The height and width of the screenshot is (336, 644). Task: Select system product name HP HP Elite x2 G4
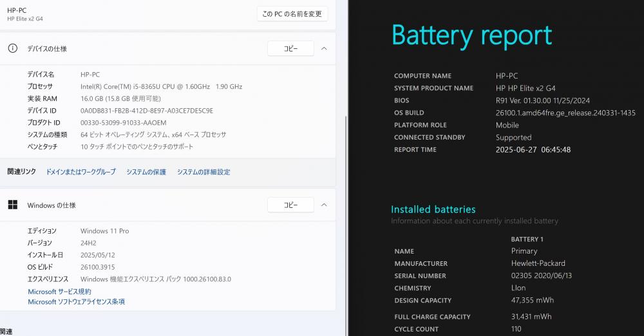[526, 88]
